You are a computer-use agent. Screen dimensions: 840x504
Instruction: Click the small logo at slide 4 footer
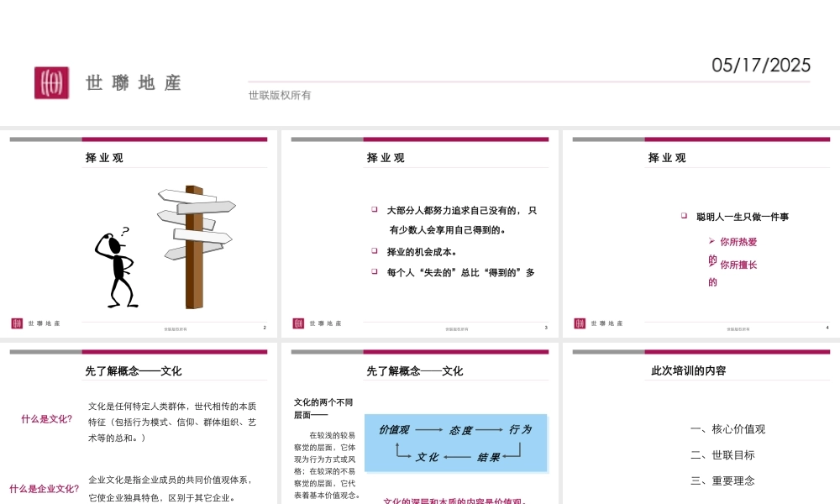pos(580,323)
